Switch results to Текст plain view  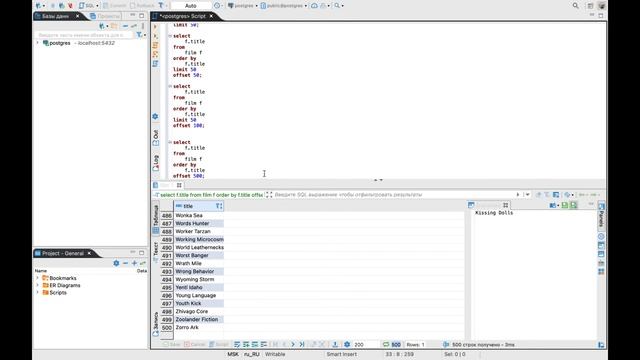click(156, 251)
